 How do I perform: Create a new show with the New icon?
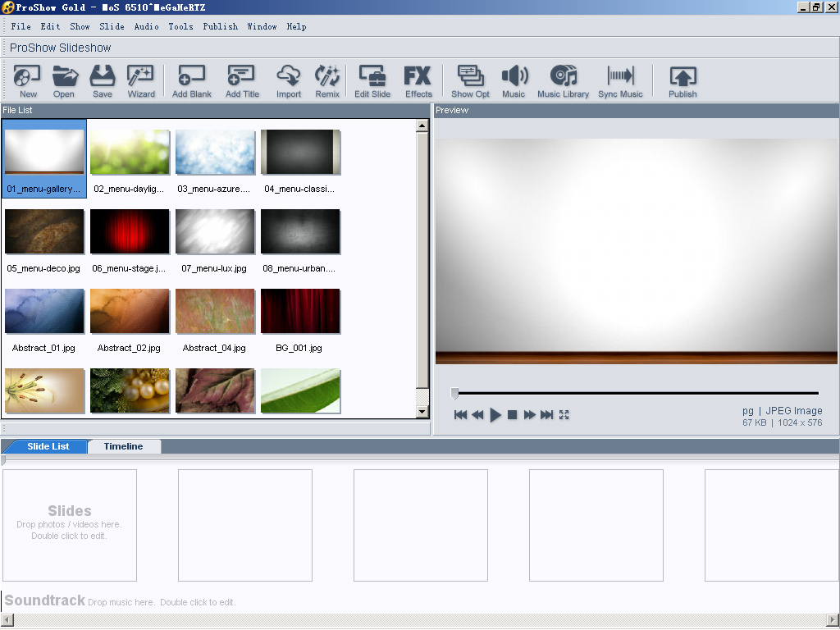coord(27,81)
